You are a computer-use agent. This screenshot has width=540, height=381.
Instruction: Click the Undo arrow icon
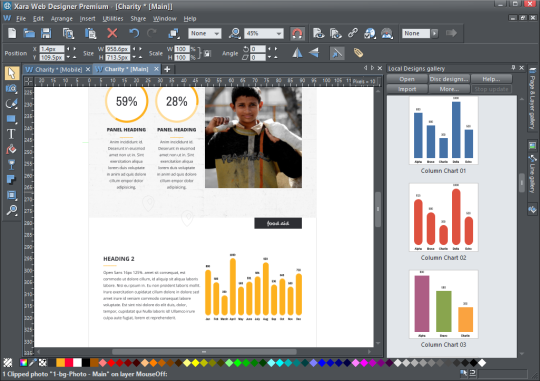(134, 33)
